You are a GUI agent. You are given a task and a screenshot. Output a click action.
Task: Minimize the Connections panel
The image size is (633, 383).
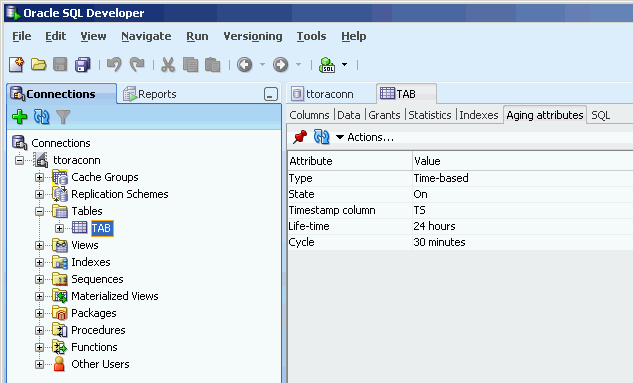[271, 94]
